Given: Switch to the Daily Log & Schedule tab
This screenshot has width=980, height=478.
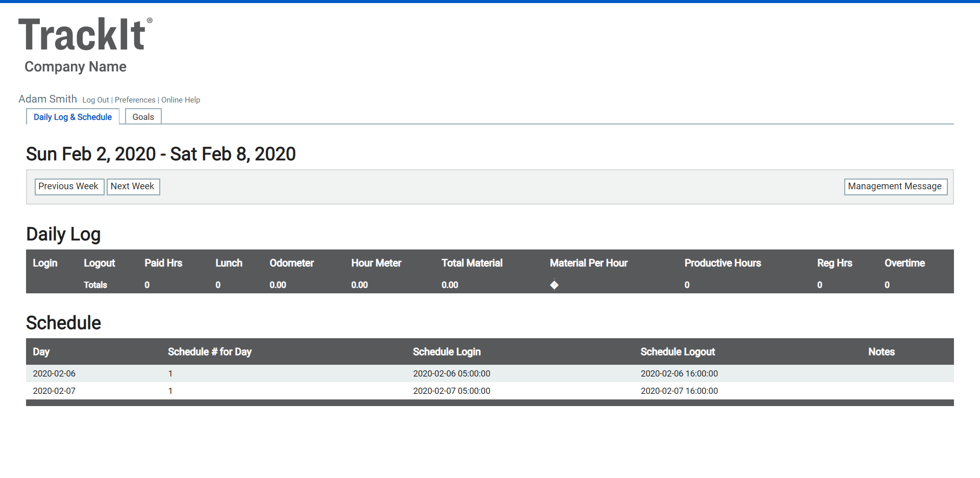Looking at the screenshot, I should [x=72, y=117].
